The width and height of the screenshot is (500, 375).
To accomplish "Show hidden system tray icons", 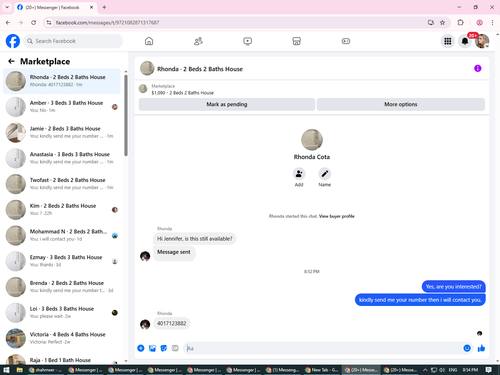I will click(x=425, y=370).
